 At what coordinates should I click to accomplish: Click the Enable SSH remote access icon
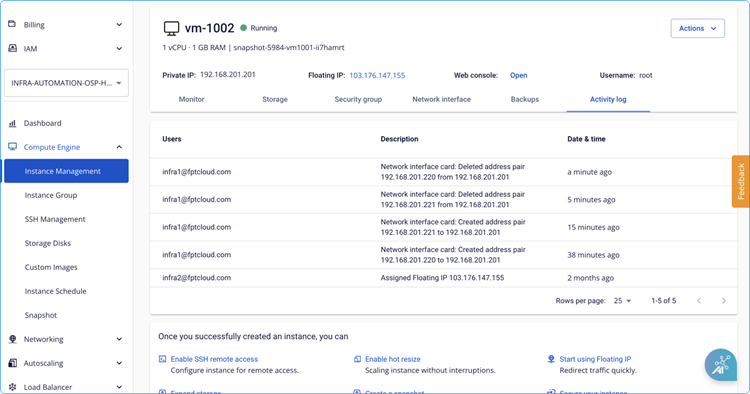(163, 359)
